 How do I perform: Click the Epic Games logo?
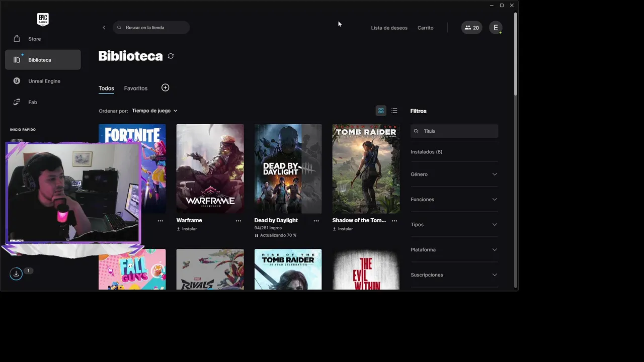[x=43, y=20]
